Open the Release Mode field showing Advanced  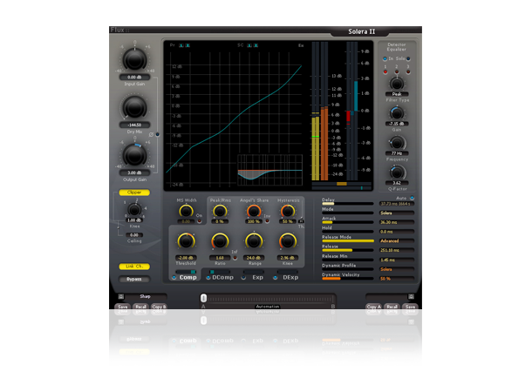tap(397, 241)
